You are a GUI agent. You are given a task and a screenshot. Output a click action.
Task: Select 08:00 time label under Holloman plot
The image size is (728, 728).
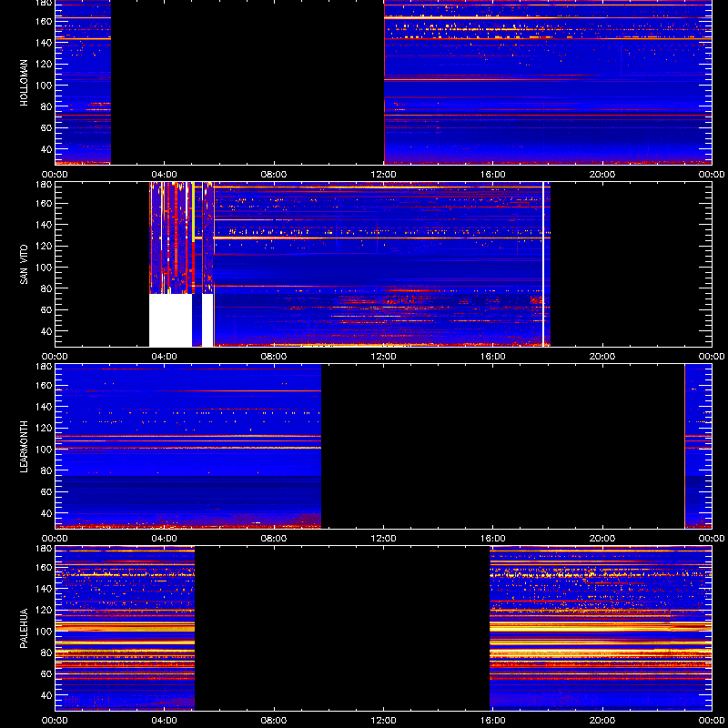point(274,175)
